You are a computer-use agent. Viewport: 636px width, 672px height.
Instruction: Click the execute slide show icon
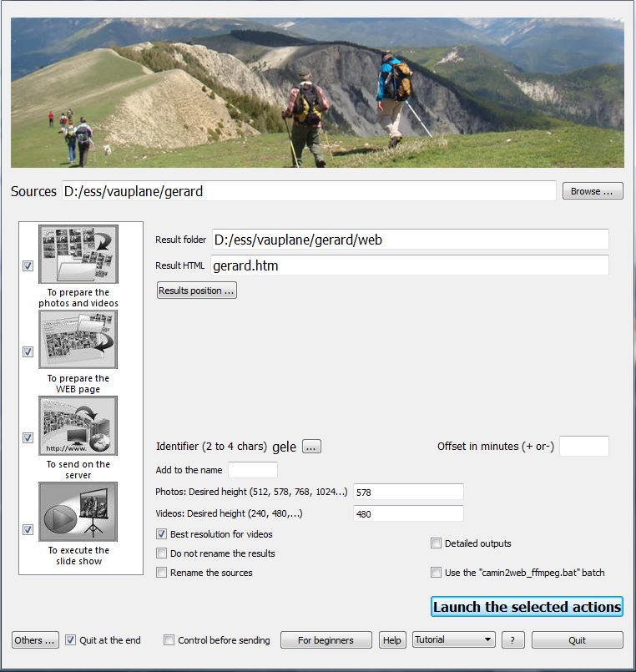[78, 511]
